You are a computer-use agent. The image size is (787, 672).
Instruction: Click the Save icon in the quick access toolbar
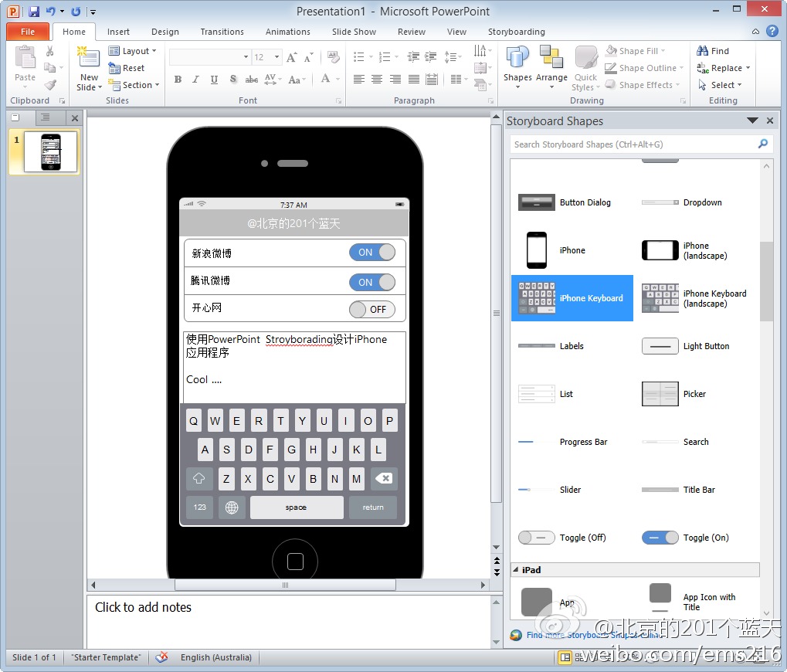(x=34, y=11)
